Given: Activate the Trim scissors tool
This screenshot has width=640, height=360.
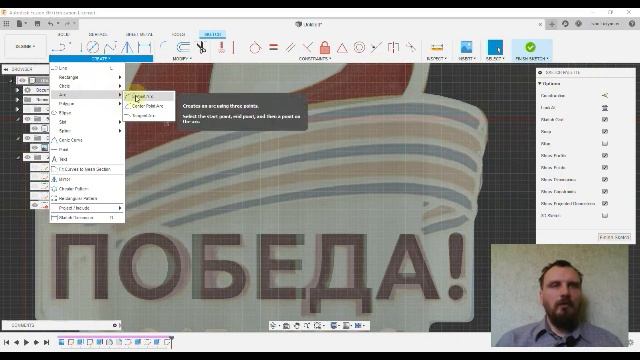Looking at the screenshot, I should 201,47.
